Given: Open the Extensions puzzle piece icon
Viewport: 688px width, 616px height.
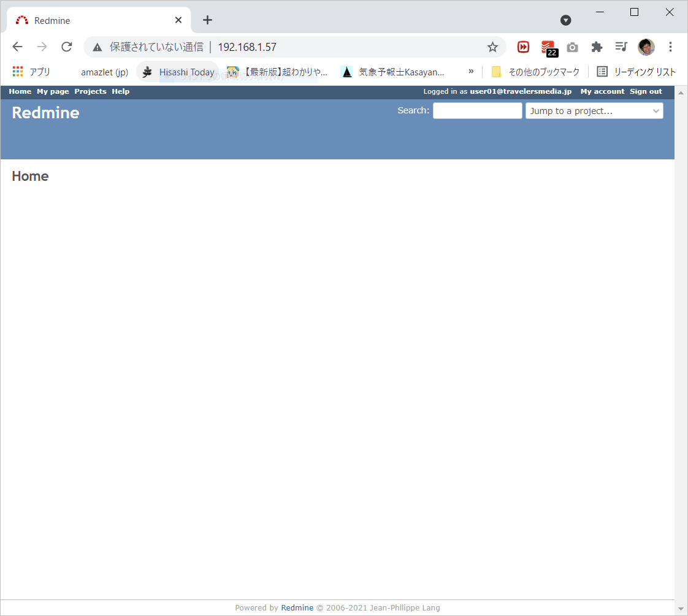Looking at the screenshot, I should tap(597, 47).
